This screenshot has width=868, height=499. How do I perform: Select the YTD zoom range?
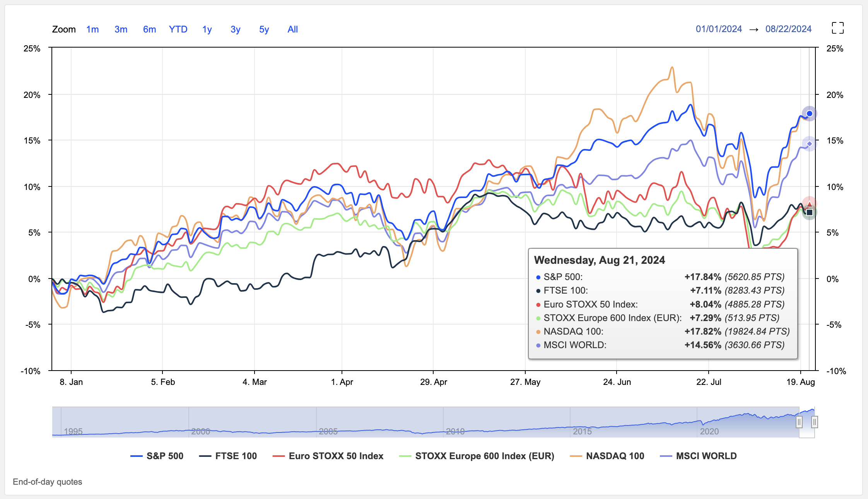point(178,29)
